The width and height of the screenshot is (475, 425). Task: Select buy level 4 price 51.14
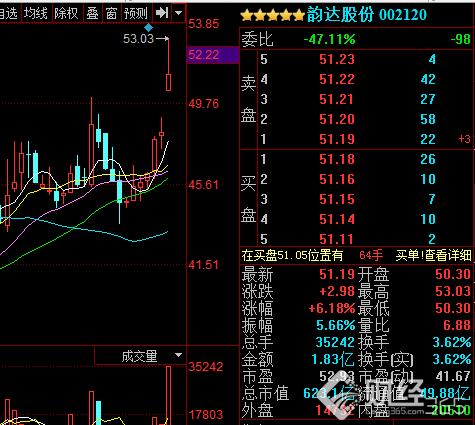click(x=337, y=219)
